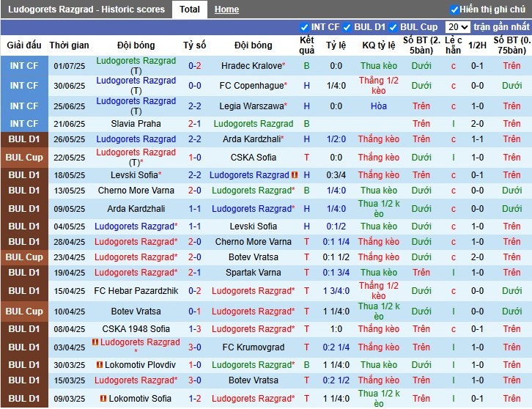The width and height of the screenshot is (532, 409).
Task: Click BUL Cup league cell dated 10/04/25
Action: point(24,311)
